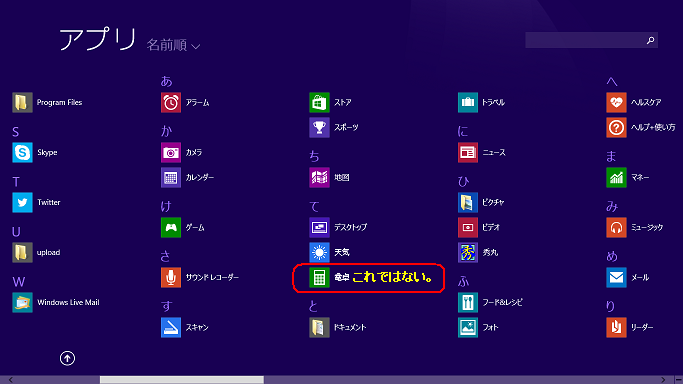Click the search magnifier icon
683x384 pixels.
pos(650,40)
